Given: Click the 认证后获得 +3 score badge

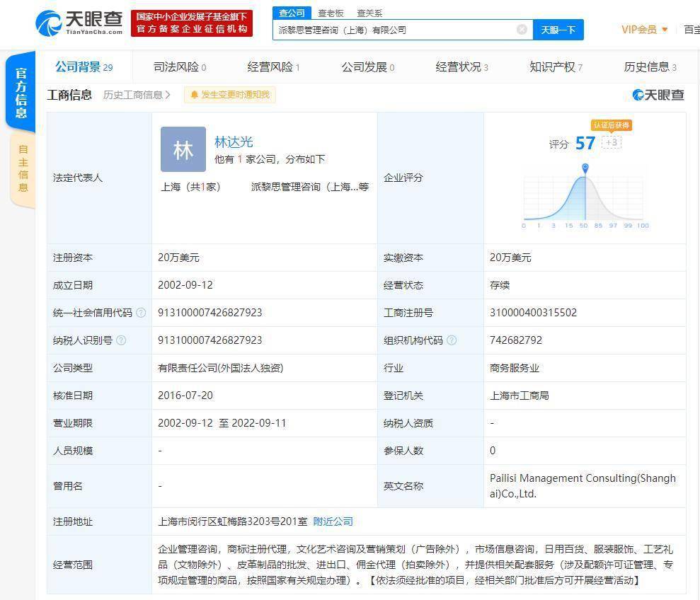Looking at the screenshot, I should click(x=611, y=142).
